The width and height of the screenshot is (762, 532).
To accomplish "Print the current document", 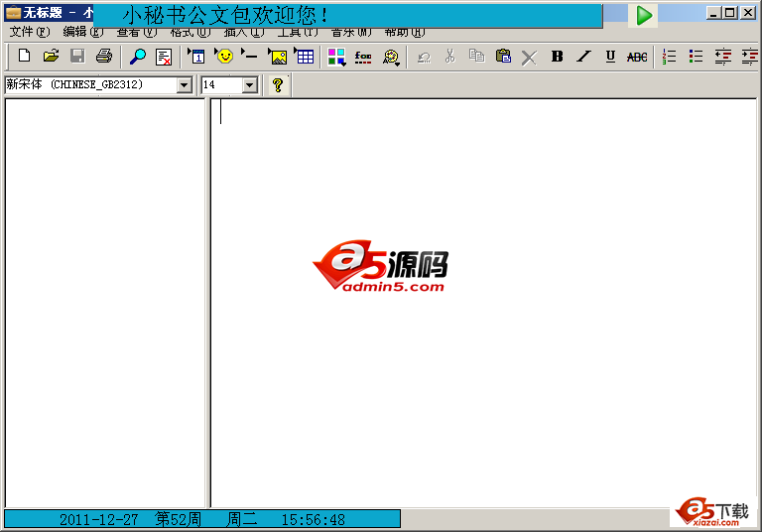I will point(104,57).
